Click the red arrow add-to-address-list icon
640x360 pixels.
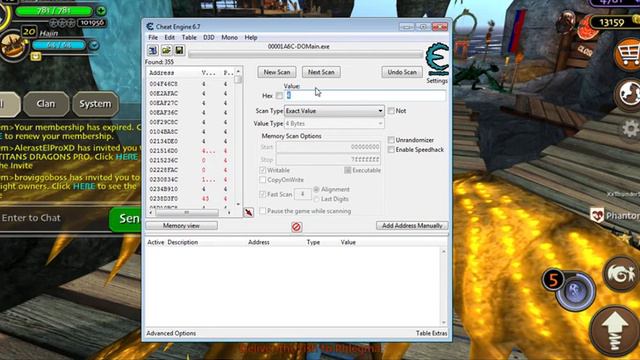tap(249, 212)
